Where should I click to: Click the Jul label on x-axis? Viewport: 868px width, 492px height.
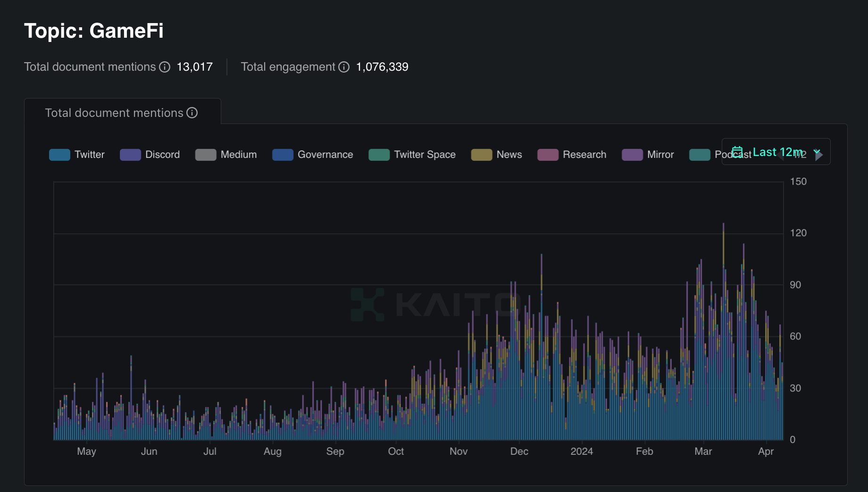[x=210, y=451]
